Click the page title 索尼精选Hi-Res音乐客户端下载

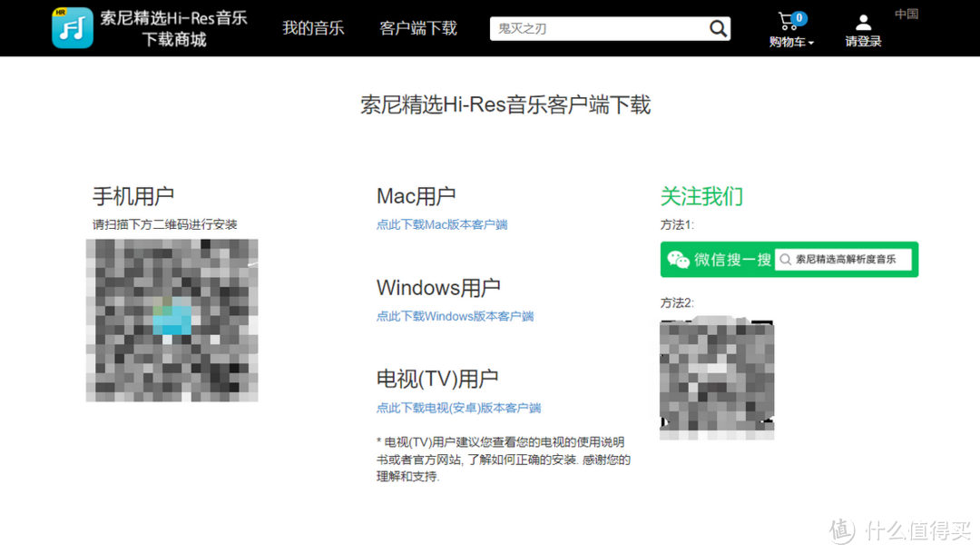[x=505, y=104]
